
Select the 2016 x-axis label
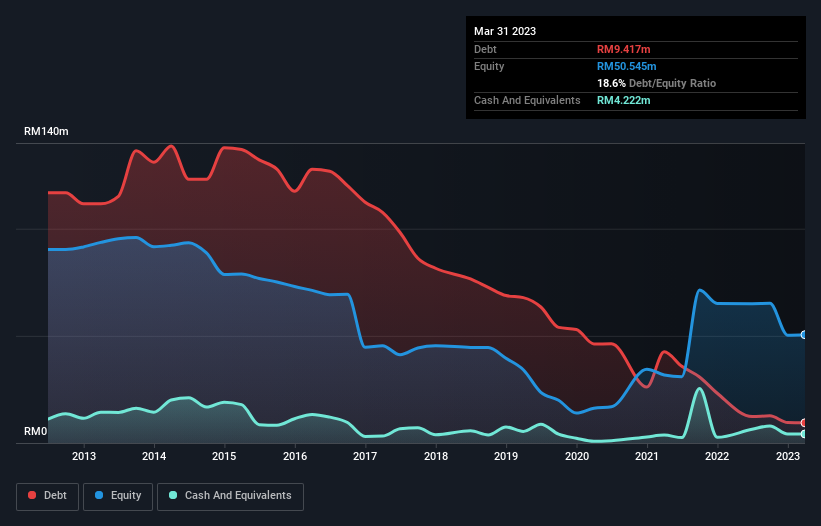click(x=295, y=456)
